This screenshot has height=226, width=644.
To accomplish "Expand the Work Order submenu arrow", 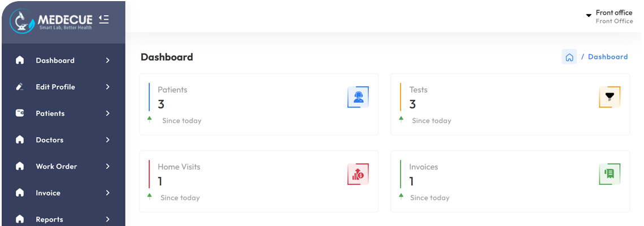I will coord(107,167).
